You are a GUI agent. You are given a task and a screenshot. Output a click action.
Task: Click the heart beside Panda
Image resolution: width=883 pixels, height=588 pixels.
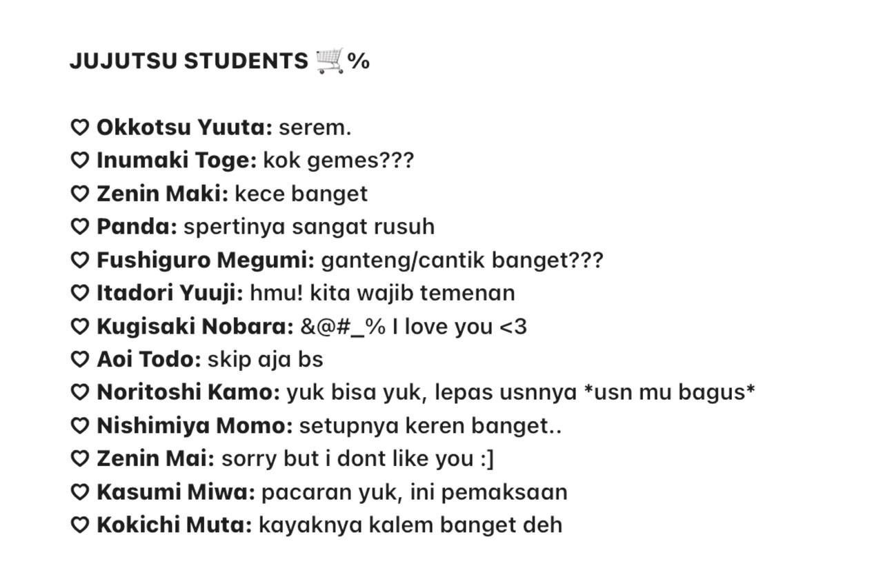(80, 227)
